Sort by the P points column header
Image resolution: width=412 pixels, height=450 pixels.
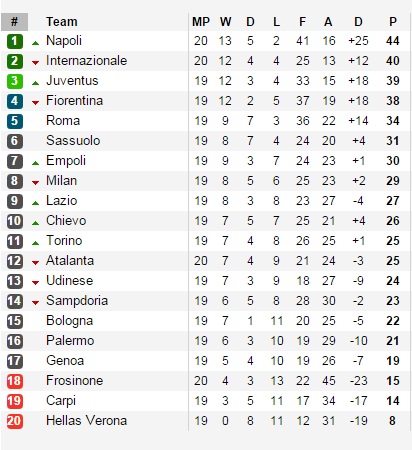pyautogui.click(x=393, y=22)
